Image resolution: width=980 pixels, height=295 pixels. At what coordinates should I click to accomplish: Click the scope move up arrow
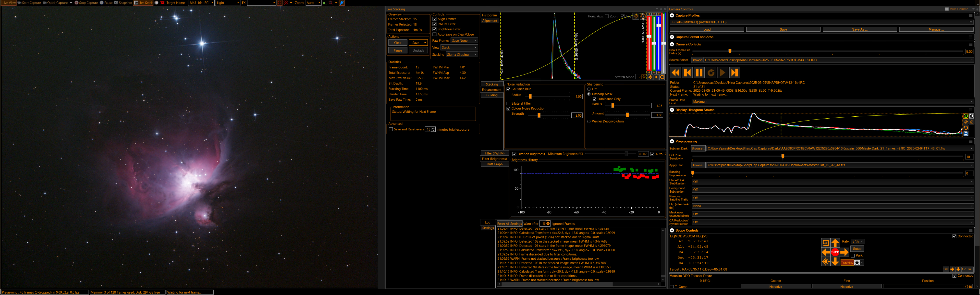click(x=835, y=243)
